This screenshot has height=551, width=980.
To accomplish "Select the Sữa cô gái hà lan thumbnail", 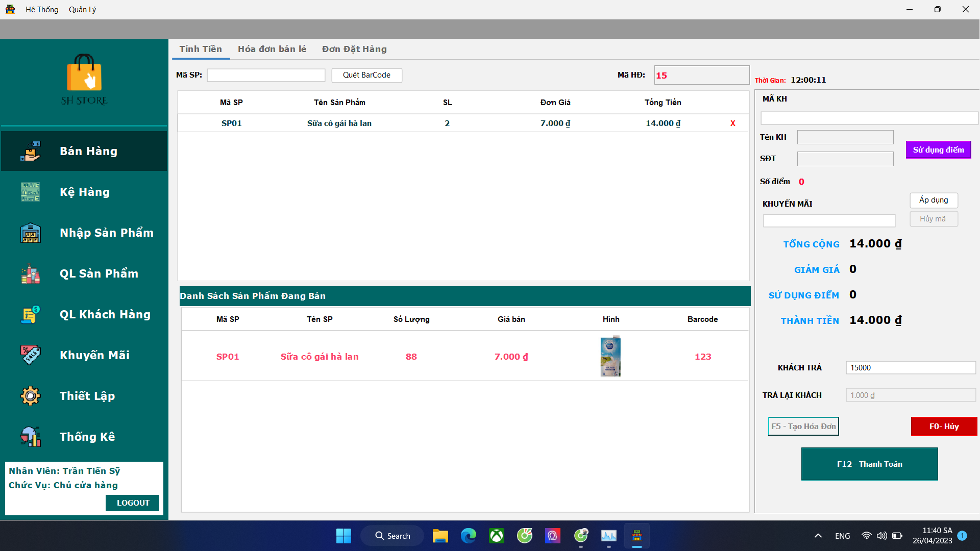I will point(610,356).
